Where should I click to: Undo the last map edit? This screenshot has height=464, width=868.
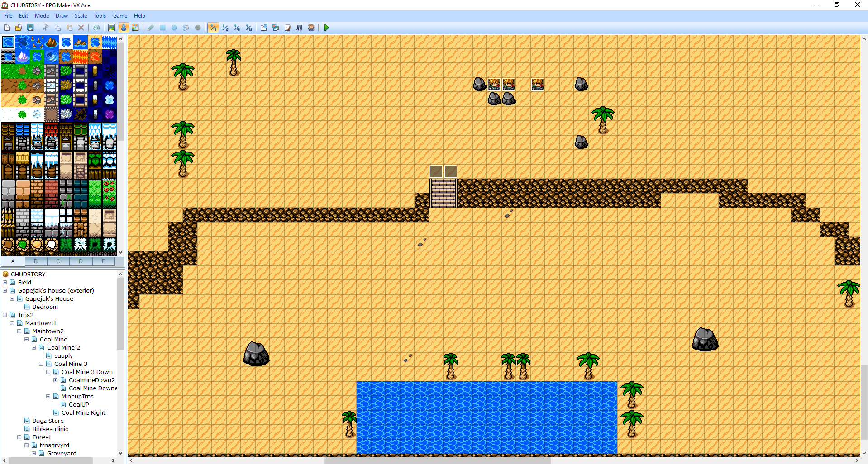click(96, 28)
